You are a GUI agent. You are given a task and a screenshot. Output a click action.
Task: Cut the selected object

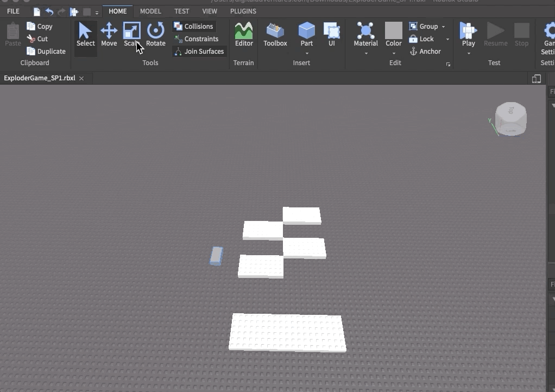[x=37, y=39]
